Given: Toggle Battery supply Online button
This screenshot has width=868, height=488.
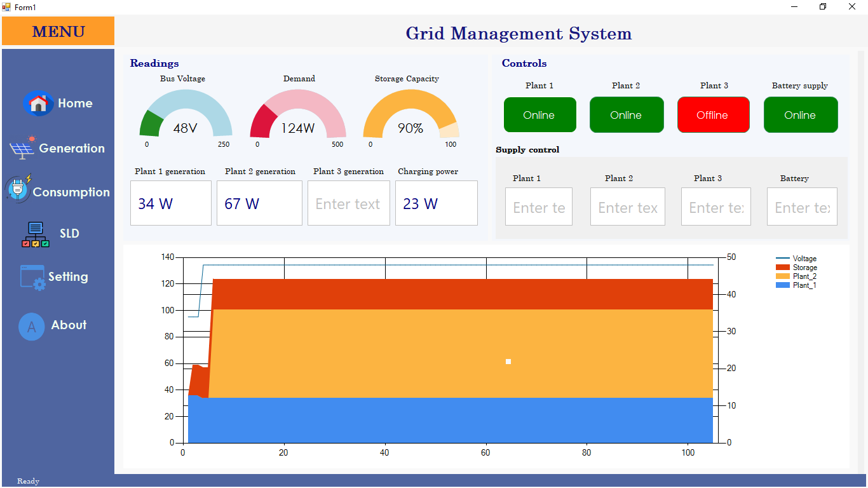Looking at the screenshot, I should point(801,115).
